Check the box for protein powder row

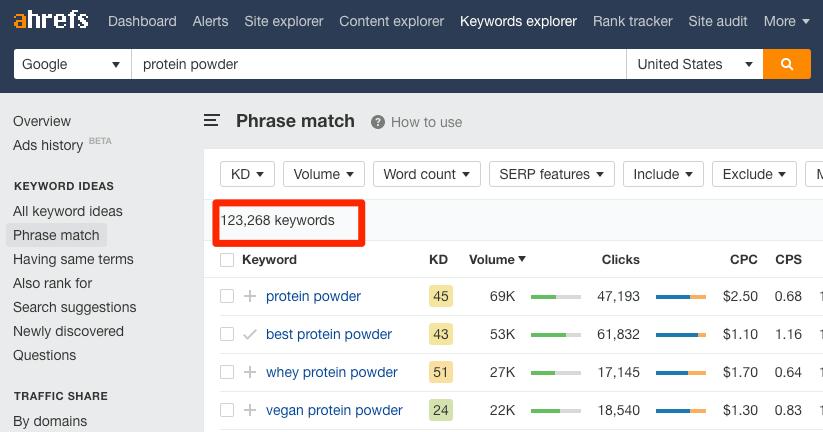point(227,296)
